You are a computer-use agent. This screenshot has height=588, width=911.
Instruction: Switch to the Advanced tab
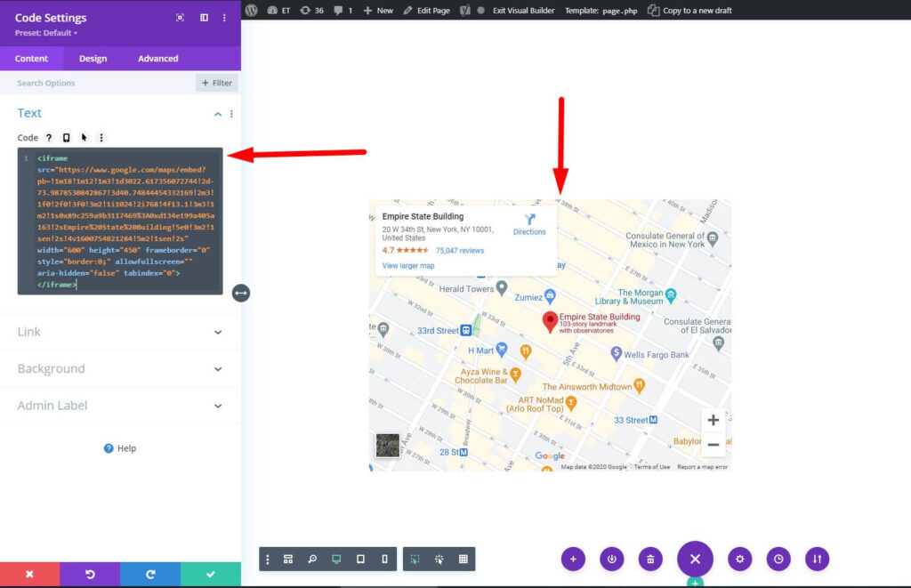pos(158,59)
